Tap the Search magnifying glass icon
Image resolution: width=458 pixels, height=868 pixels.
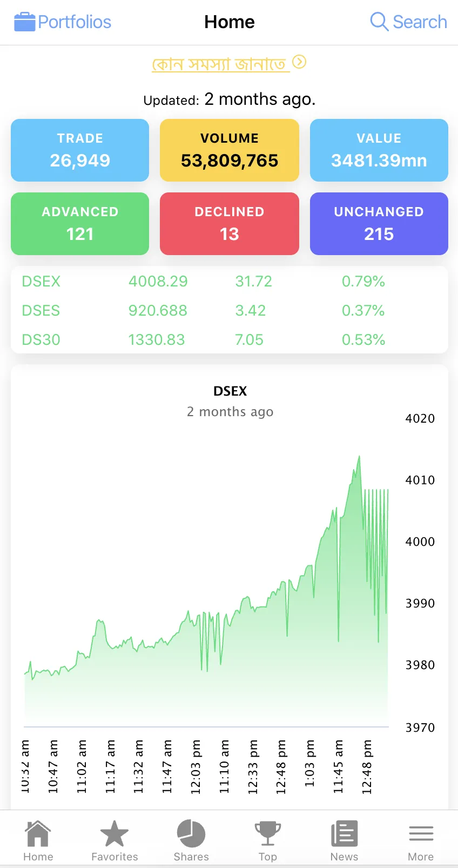pos(379,22)
